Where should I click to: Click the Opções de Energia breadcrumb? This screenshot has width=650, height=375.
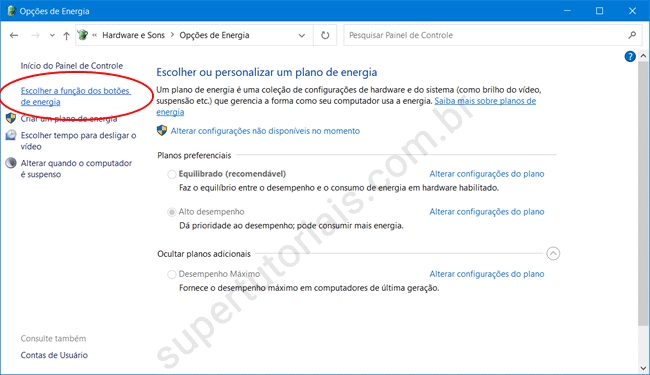214,35
